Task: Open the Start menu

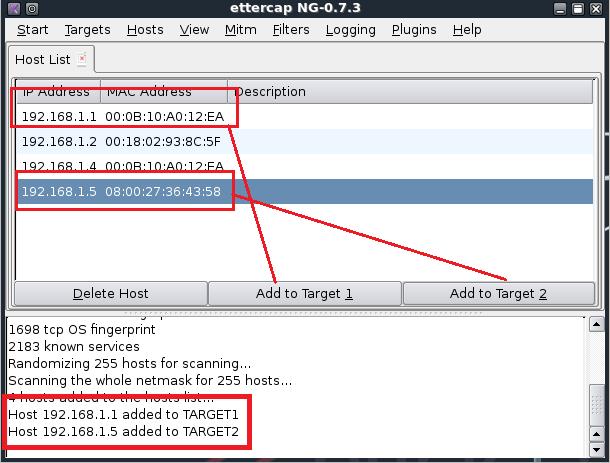Action: [x=33, y=30]
